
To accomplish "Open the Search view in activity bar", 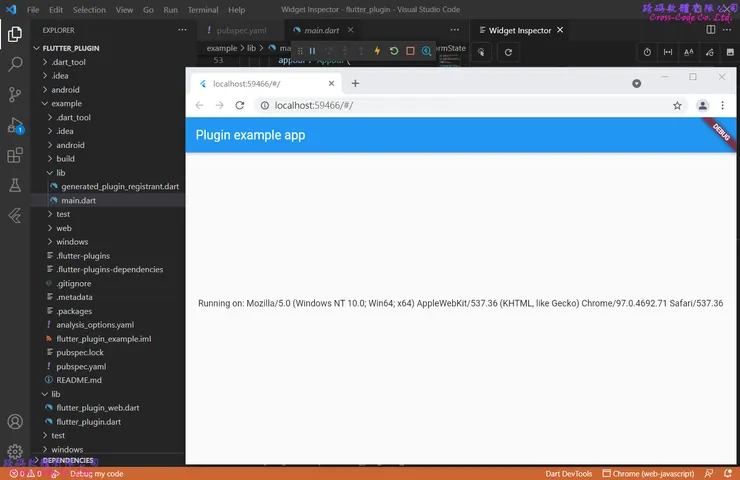I will click(x=15, y=64).
